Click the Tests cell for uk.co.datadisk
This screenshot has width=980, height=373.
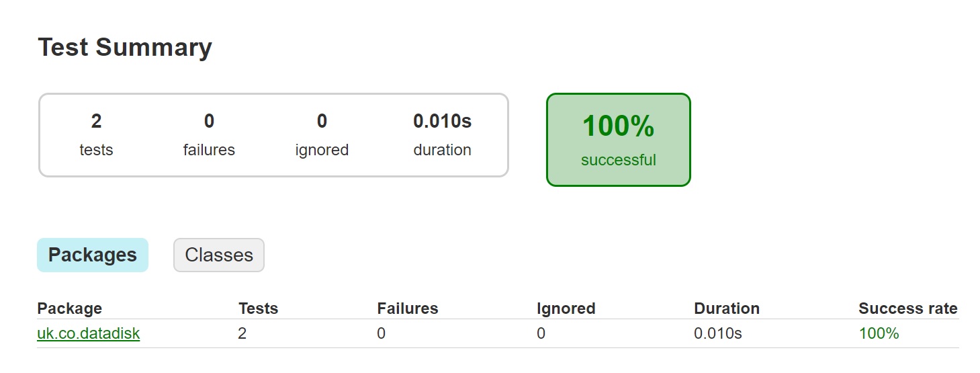pyautogui.click(x=242, y=333)
